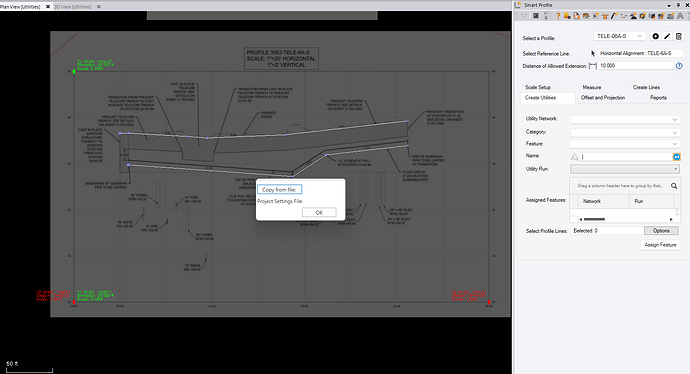Open the toolbar's gray triangle dropdown at far left
Image resolution: width=690 pixels, height=374 pixels.
coord(524,16)
